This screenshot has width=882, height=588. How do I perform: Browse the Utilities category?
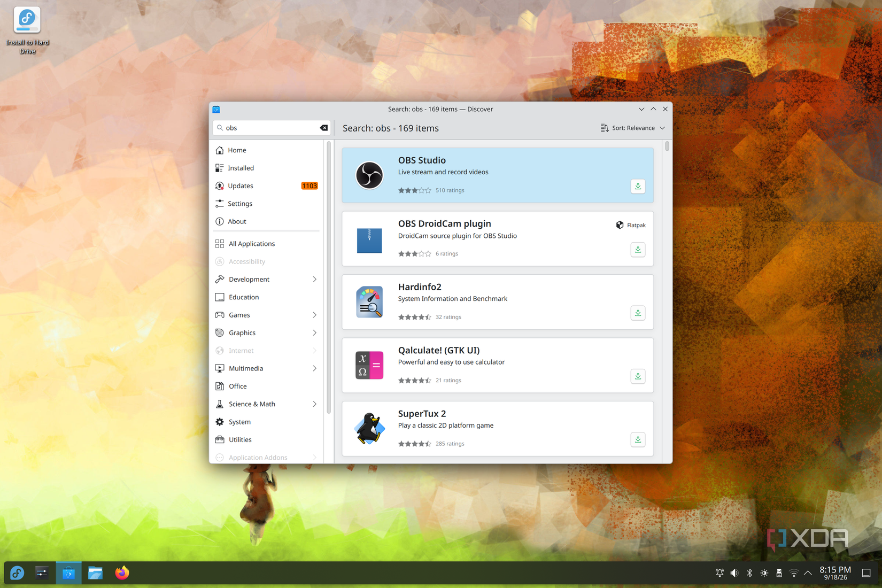tap(267, 440)
